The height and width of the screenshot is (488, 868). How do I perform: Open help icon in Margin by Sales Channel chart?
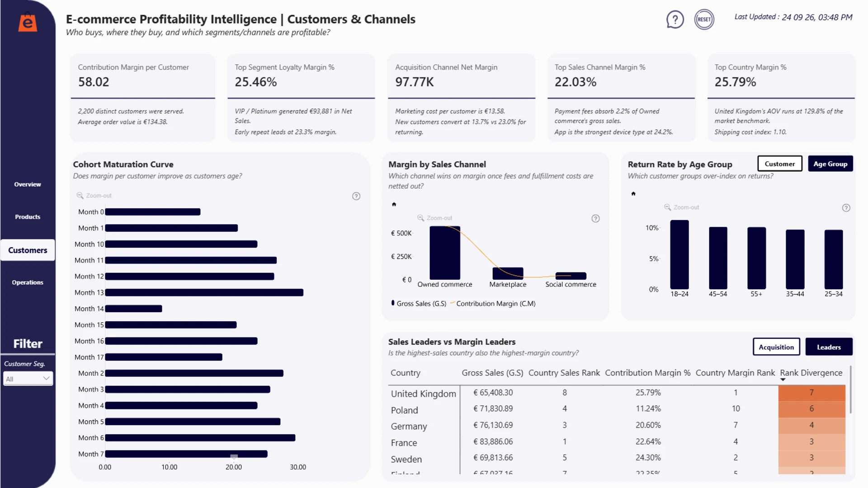pos(596,219)
